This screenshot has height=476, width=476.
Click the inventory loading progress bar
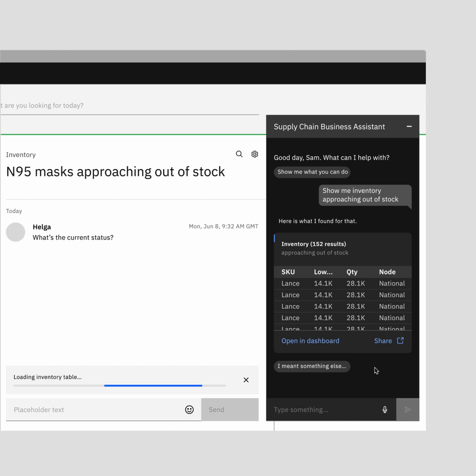click(120, 386)
